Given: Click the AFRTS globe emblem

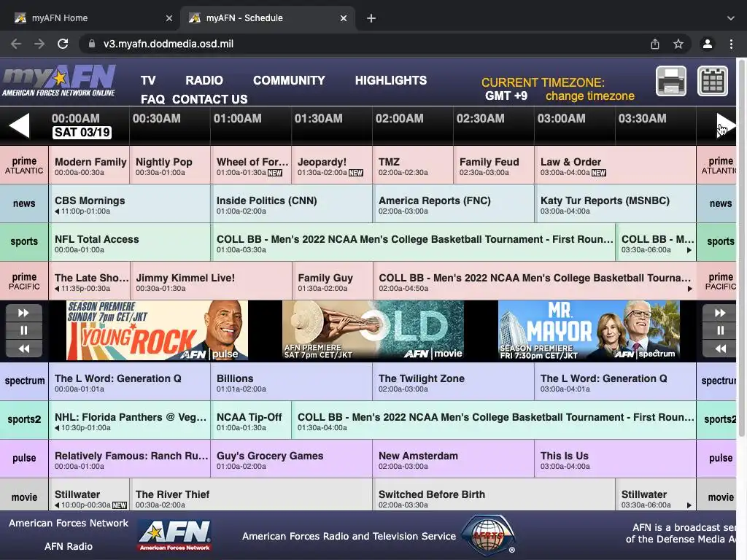Looking at the screenshot, I should [x=489, y=535].
